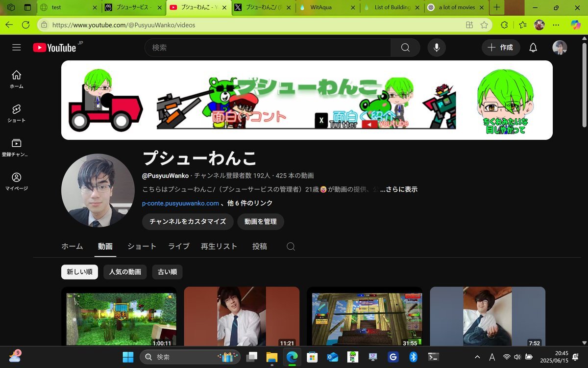Open the 31:55 video thumbnail
Image resolution: width=588 pixels, height=368 pixels.
365,316
